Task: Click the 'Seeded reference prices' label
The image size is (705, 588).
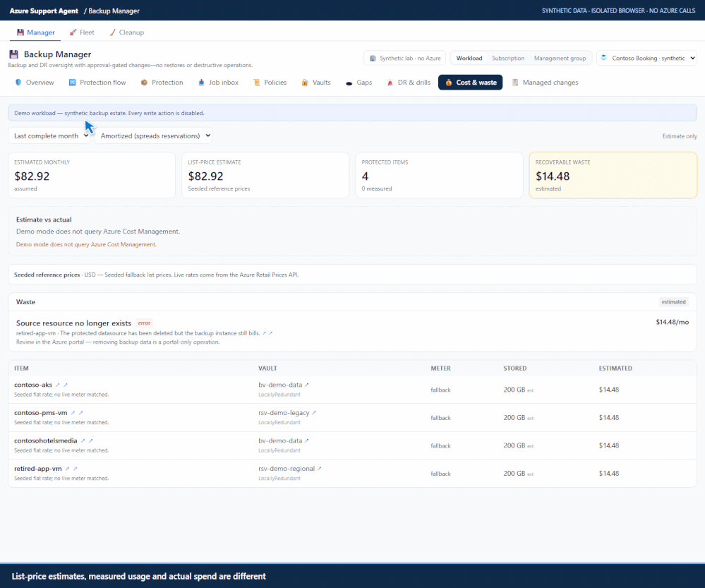Action: click(47, 275)
